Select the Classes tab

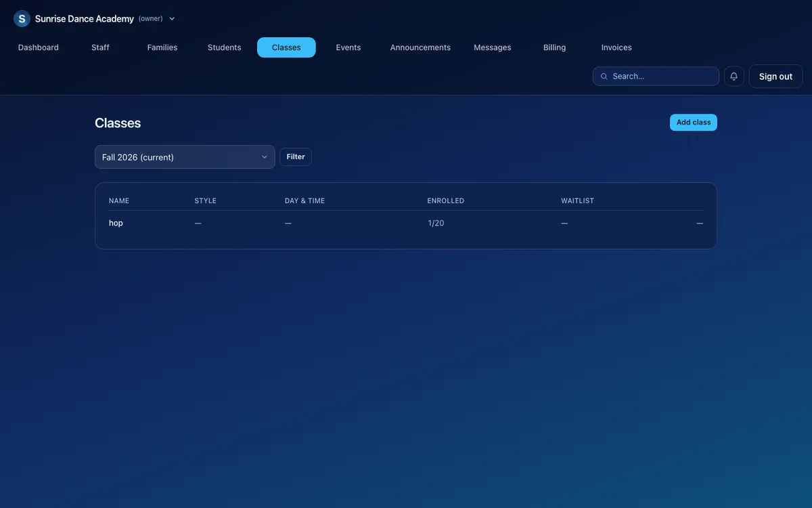[x=286, y=47]
